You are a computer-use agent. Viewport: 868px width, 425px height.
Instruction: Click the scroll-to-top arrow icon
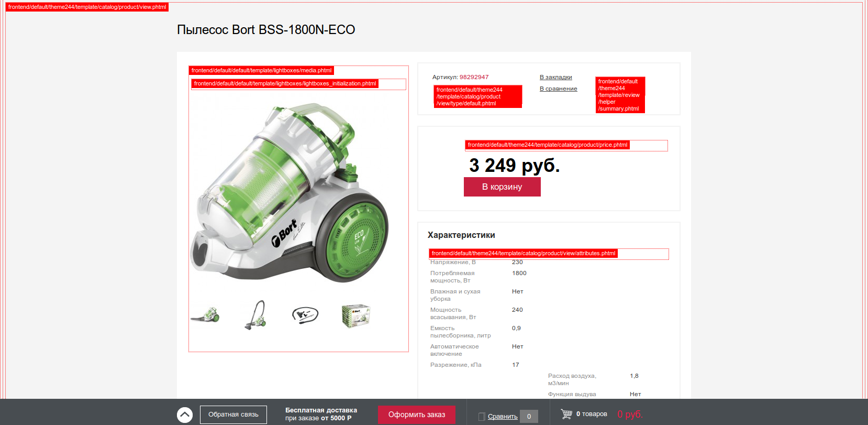coord(185,415)
